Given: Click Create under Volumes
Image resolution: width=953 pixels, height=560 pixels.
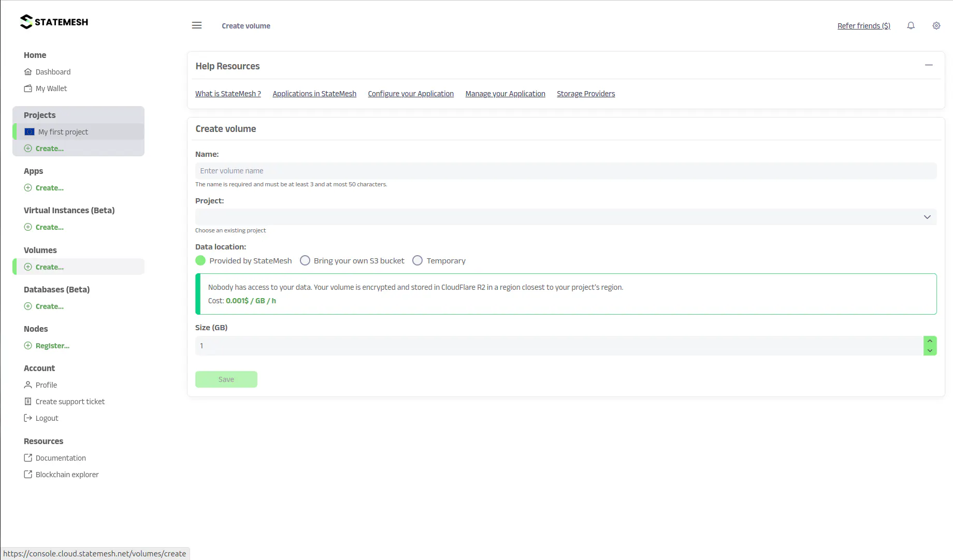Looking at the screenshot, I should [x=50, y=267].
